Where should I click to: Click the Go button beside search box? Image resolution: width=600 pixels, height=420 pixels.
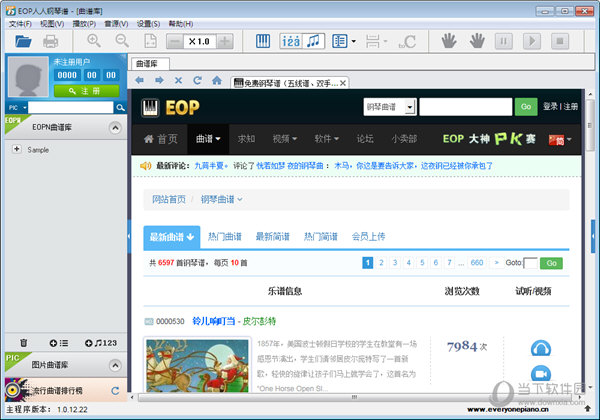tap(526, 107)
